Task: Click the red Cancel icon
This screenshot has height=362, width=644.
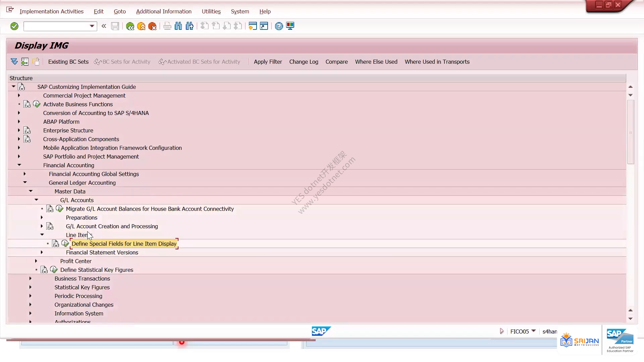Action: tap(152, 26)
